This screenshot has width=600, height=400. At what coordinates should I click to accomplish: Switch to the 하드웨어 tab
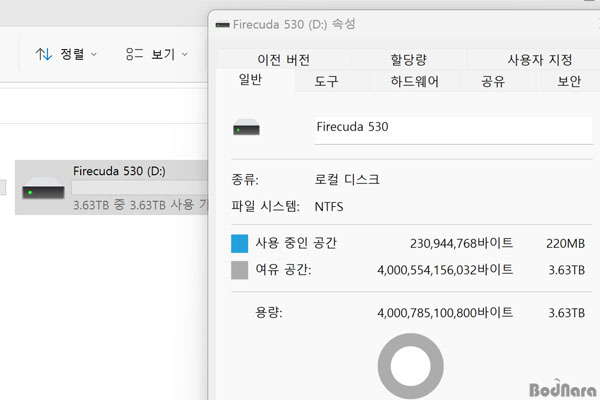(414, 81)
